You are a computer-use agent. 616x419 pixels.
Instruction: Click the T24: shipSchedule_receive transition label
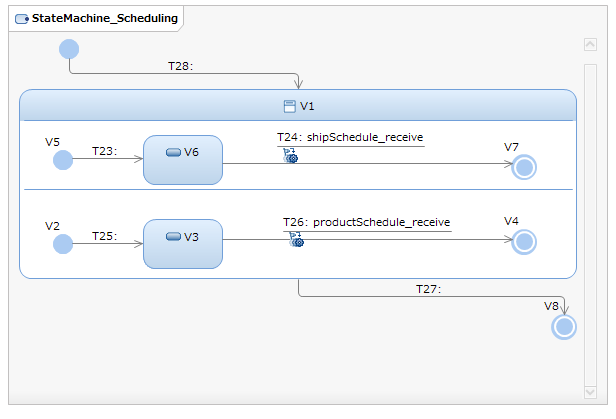point(350,138)
